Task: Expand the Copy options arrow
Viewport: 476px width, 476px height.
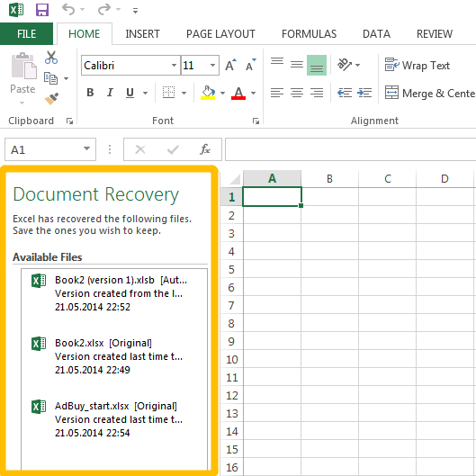Action: tap(67, 78)
